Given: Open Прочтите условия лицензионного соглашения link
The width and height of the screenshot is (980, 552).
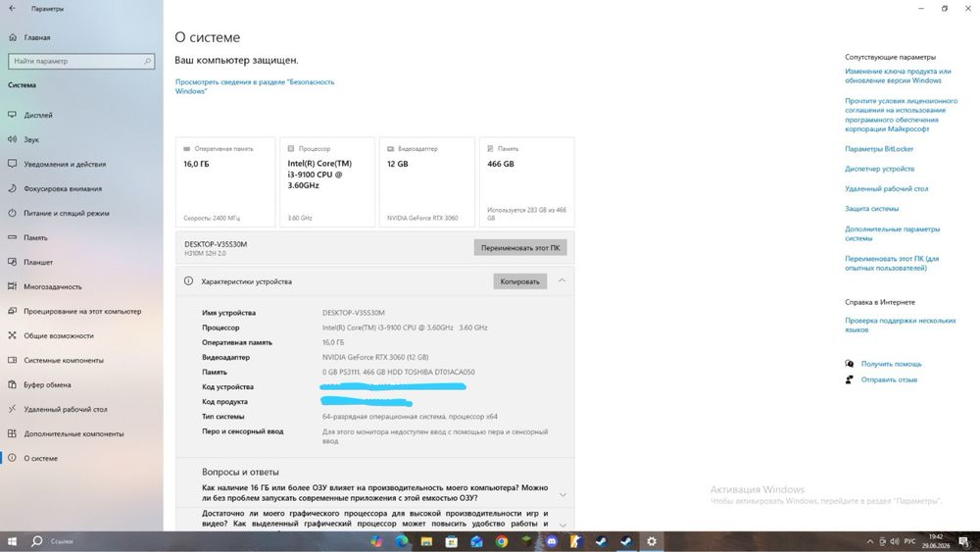Looking at the screenshot, I should pos(901,115).
